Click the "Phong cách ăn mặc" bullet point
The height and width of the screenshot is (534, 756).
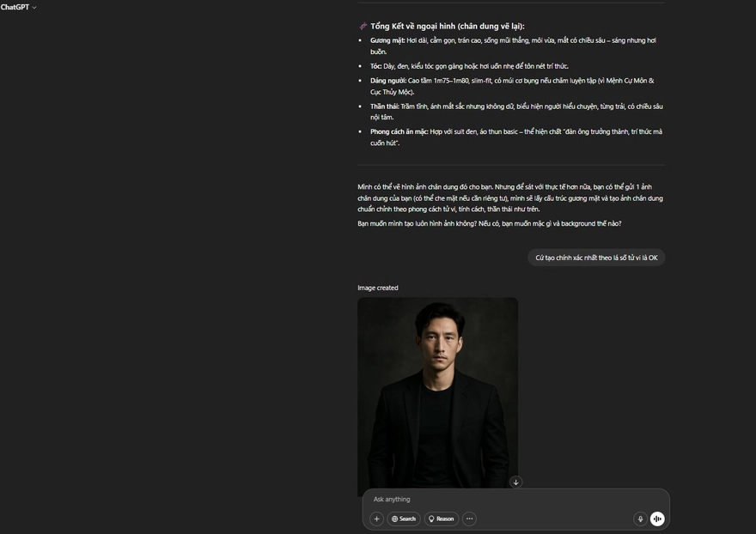pyautogui.click(x=515, y=137)
